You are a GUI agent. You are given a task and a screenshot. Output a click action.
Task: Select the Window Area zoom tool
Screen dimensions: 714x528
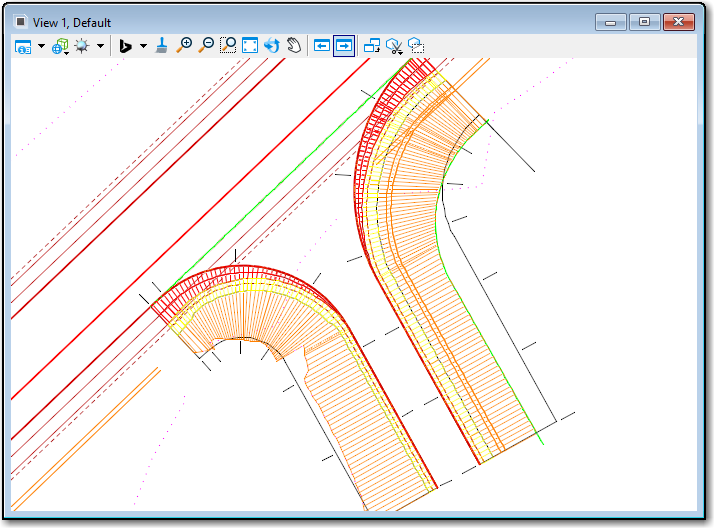228,46
